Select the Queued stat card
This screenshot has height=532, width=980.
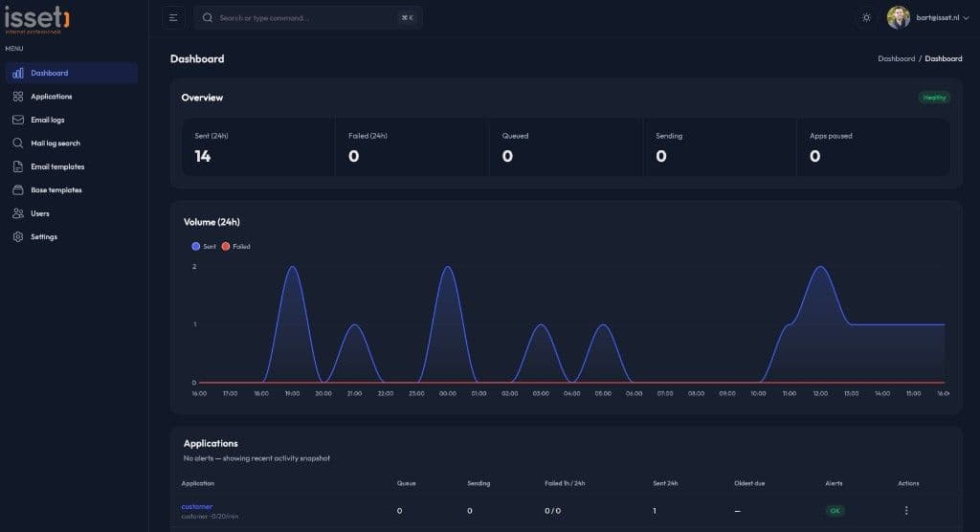click(x=566, y=147)
